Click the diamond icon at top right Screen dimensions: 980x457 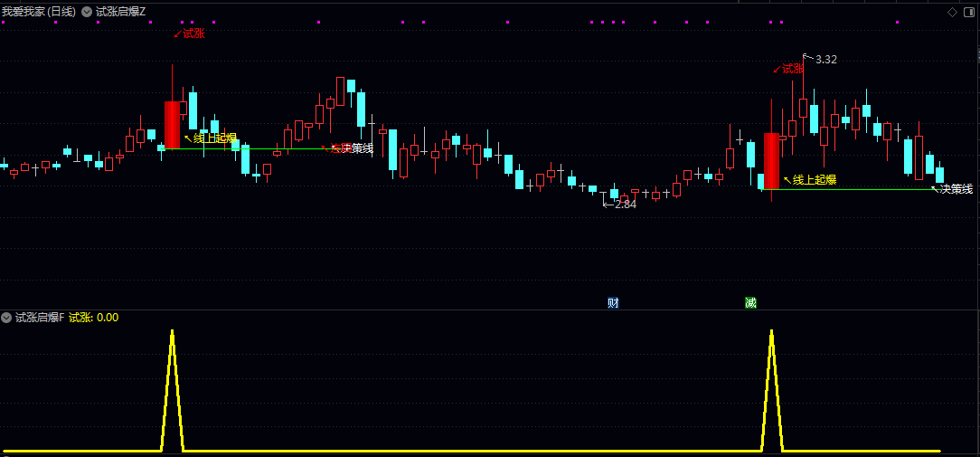(x=952, y=12)
